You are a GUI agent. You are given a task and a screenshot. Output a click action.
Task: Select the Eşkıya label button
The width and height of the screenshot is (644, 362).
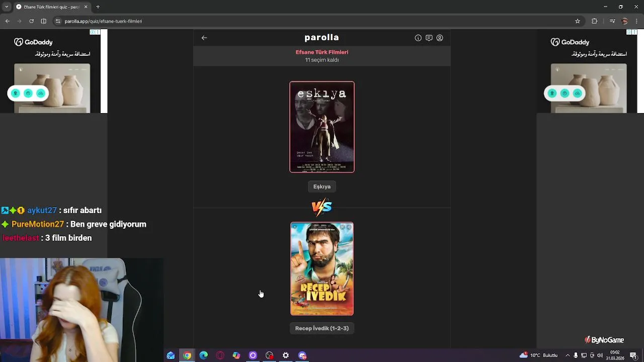[x=322, y=187]
